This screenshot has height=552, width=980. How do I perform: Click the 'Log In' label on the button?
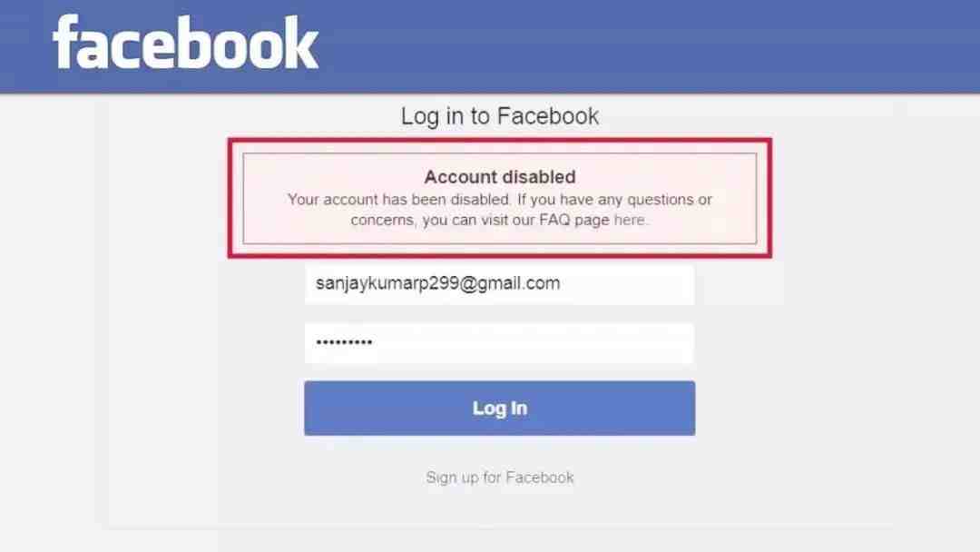pyautogui.click(x=499, y=409)
